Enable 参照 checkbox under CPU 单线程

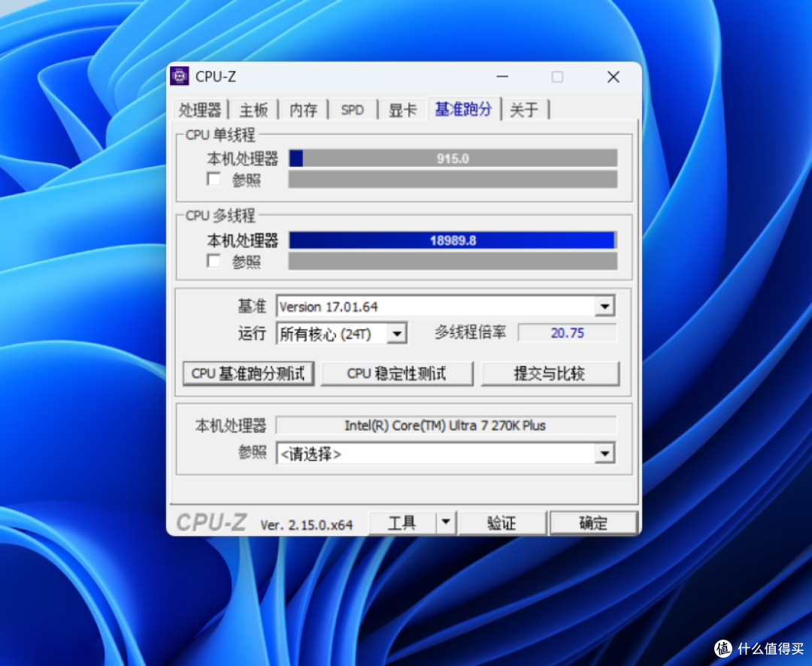tap(214, 179)
